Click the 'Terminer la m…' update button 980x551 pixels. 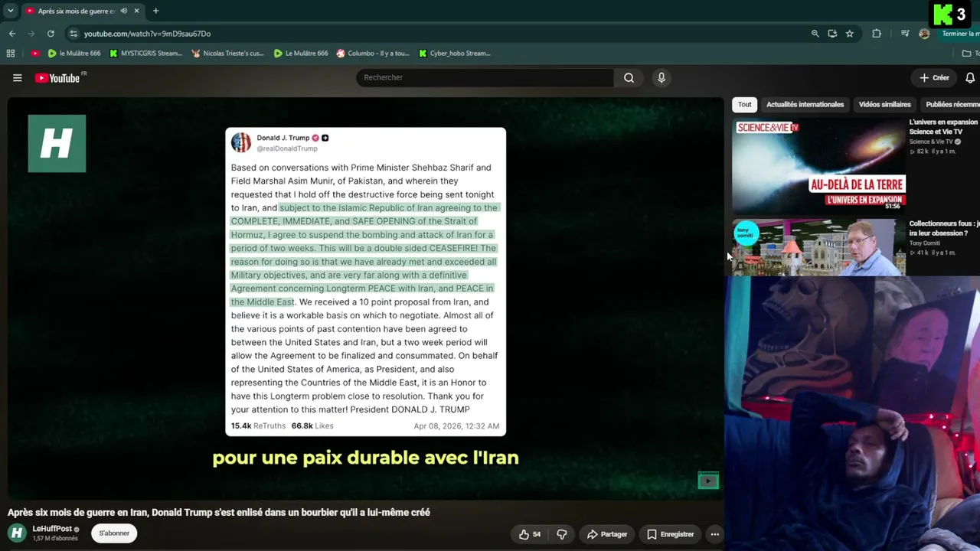(x=960, y=34)
